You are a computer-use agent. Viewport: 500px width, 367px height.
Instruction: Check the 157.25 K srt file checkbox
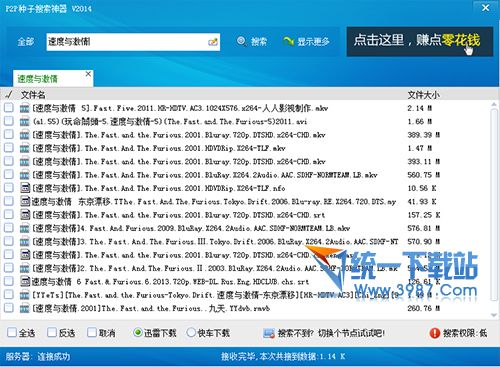pos(9,214)
